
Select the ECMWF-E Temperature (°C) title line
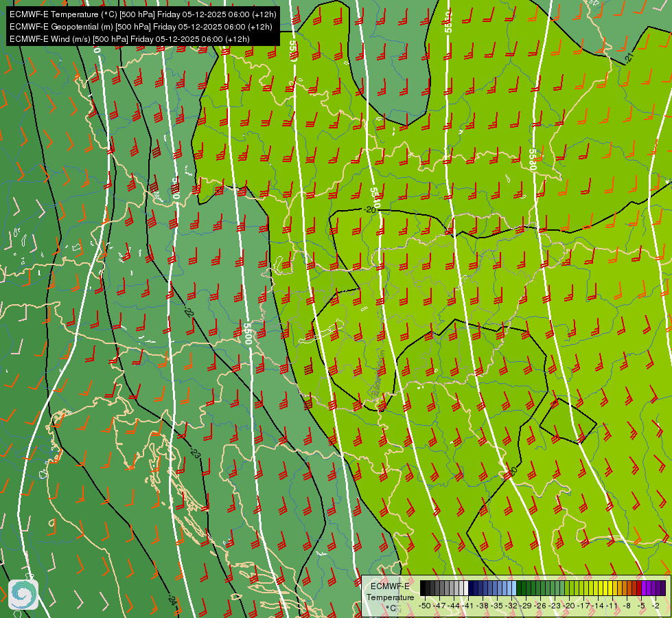pos(143,14)
